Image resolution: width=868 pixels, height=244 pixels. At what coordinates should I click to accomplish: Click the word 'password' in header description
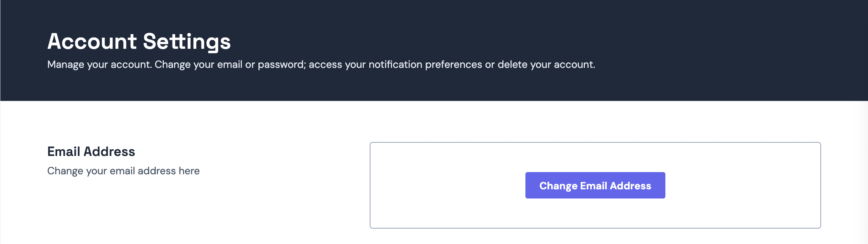click(x=281, y=65)
